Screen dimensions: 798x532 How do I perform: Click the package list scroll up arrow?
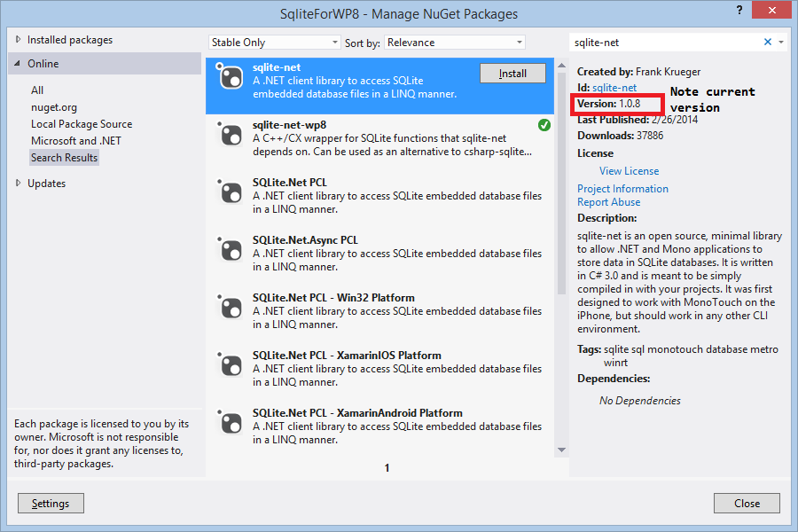click(561, 65)
